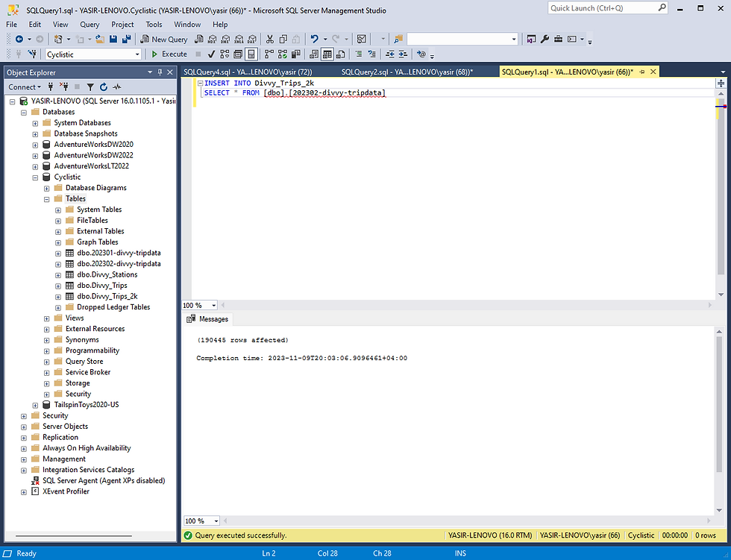Switch to SQLQuery4.sql tab
Image resolution: width=731 pixels, height=560 pixels.
pos(248,72)
